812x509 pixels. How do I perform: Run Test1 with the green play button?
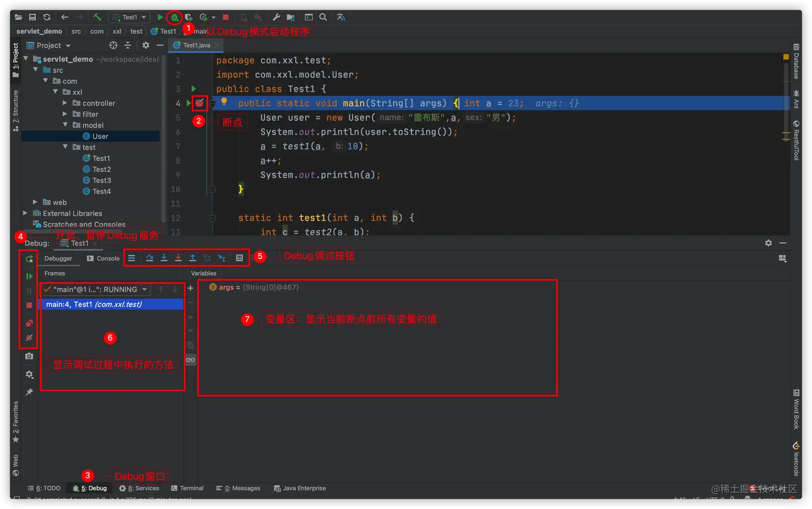pyautogui.click(x=160, y=17)
